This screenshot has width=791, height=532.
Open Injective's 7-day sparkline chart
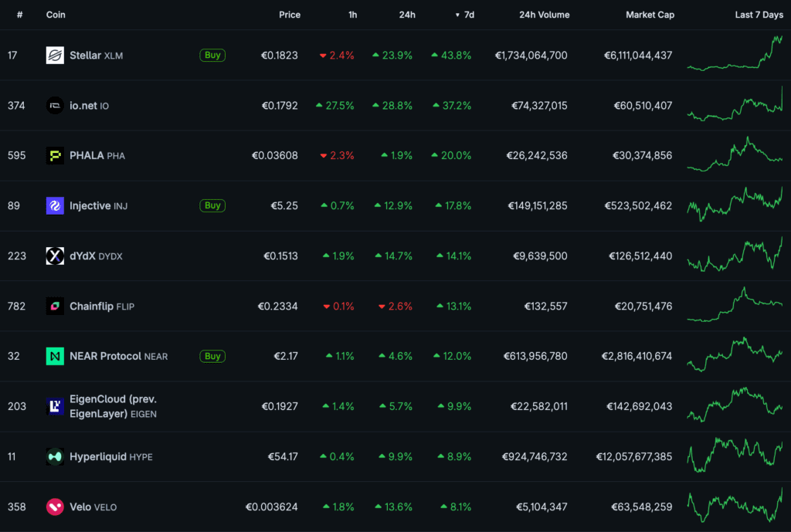[735, 204]
